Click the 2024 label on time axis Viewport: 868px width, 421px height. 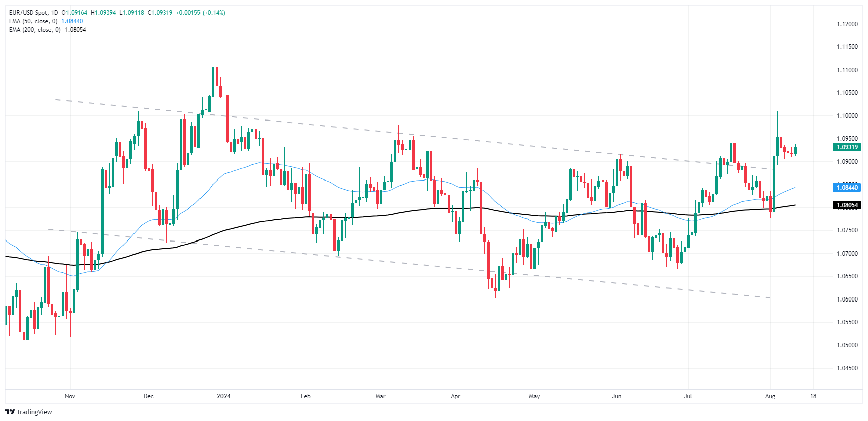pyautogui.click(x=223, y=396)
